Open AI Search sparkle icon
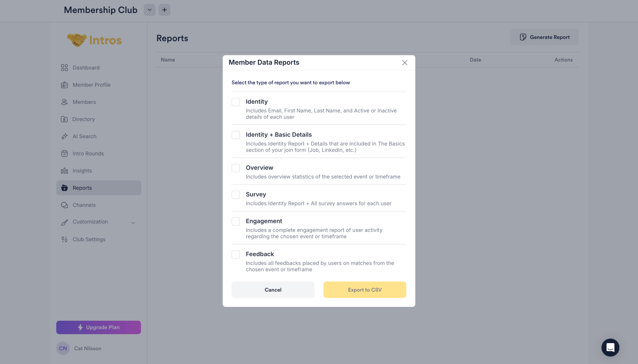Image resolution: width=638 pixels, height=364 pixels. pos(65,136)
